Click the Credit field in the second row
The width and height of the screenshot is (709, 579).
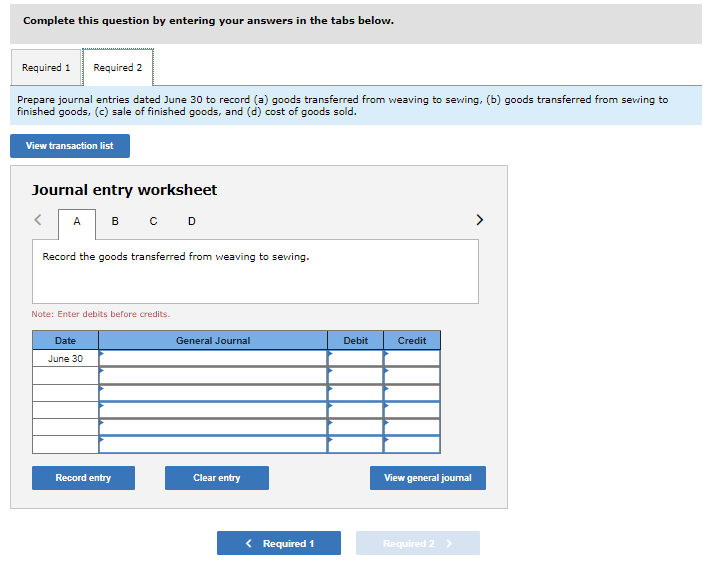point(412,375)
